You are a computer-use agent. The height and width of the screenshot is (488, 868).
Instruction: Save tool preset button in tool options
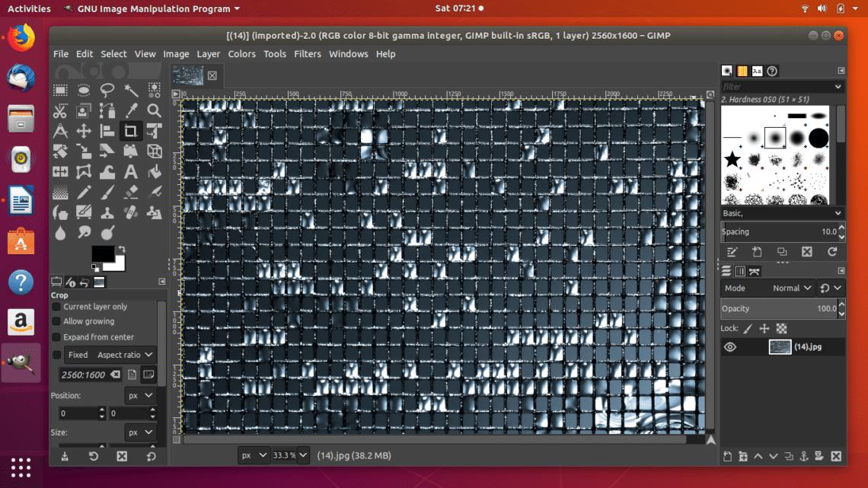(x=65, y=457)
